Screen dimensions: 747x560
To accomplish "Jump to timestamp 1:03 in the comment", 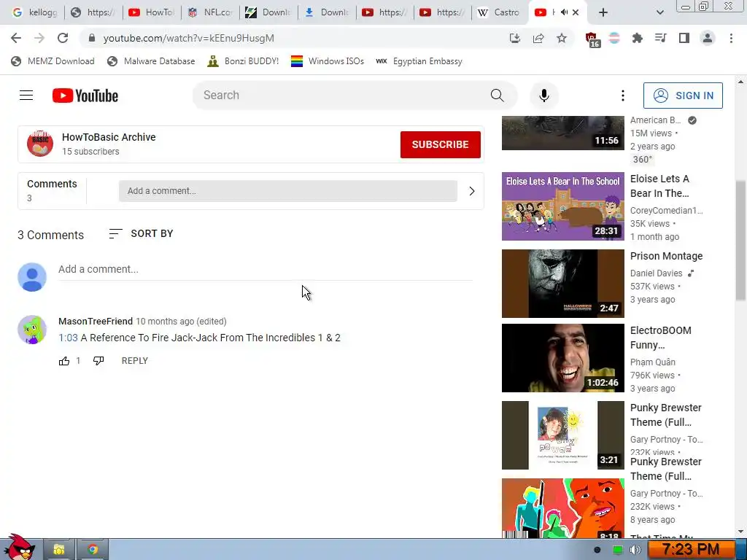I will pyautogui.click(x=68, y=338).
